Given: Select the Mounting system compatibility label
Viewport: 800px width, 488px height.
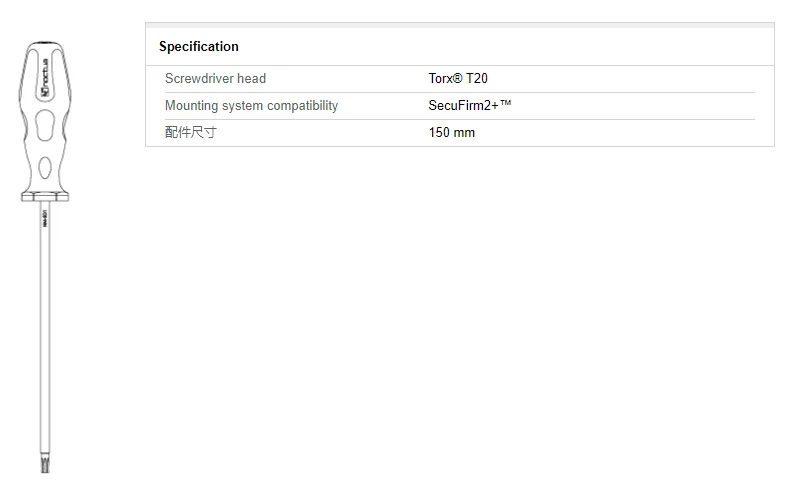Looking at the screenshot, I should pos(251,105).
